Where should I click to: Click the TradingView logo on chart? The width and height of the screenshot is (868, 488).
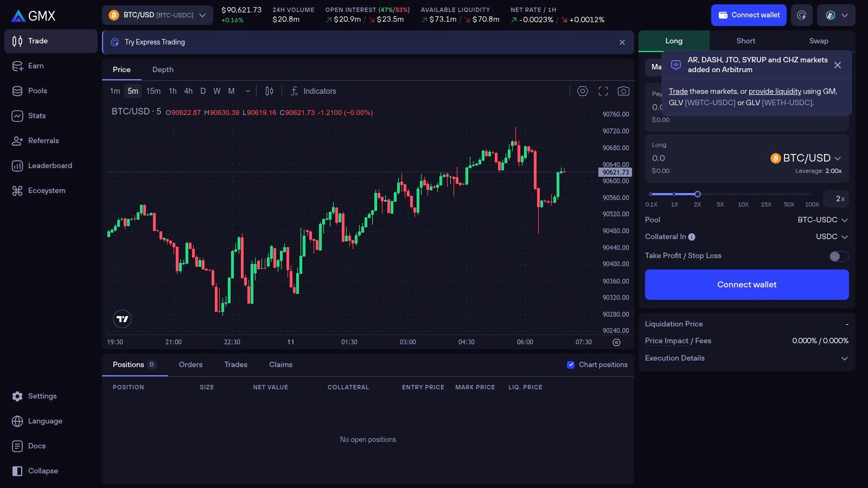click(x=123, y=319)
